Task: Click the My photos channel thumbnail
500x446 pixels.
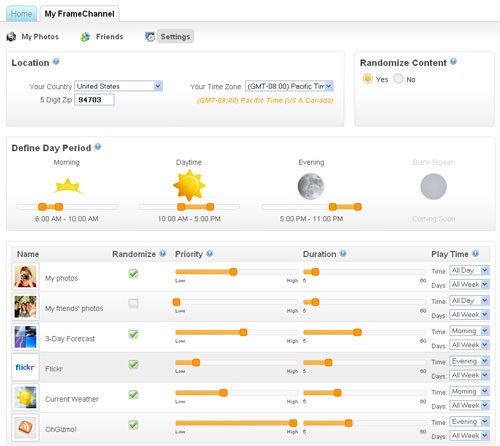Action: click(x=25, y=277)
